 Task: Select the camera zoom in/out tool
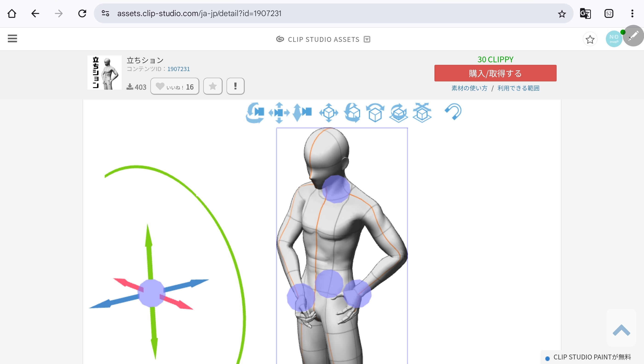click(x=302, y=112)
